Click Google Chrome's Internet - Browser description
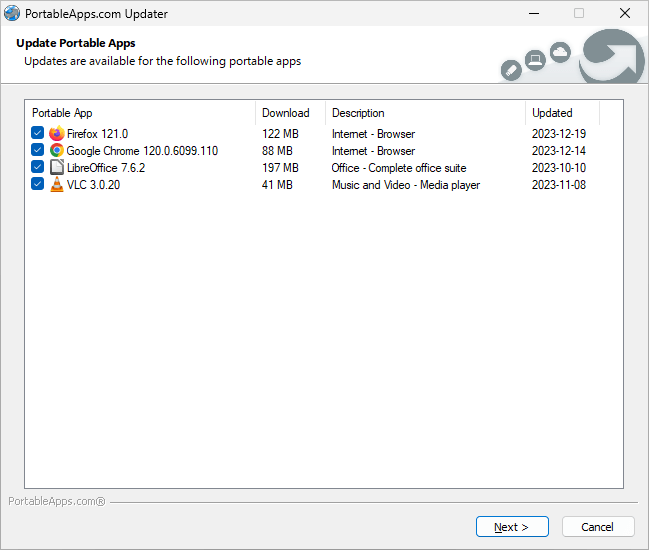This screenshot has width=649, height=550. tap(373, 151)
